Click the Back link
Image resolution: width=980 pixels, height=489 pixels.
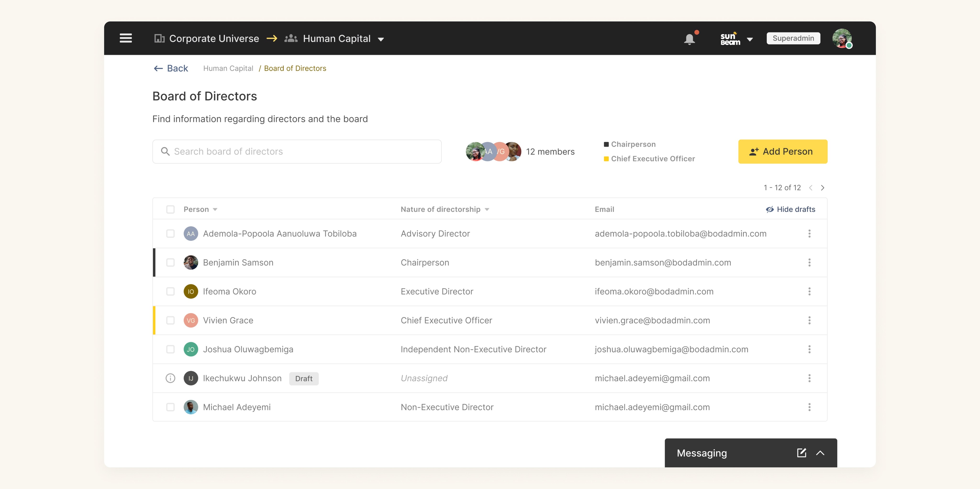(171, 68)
